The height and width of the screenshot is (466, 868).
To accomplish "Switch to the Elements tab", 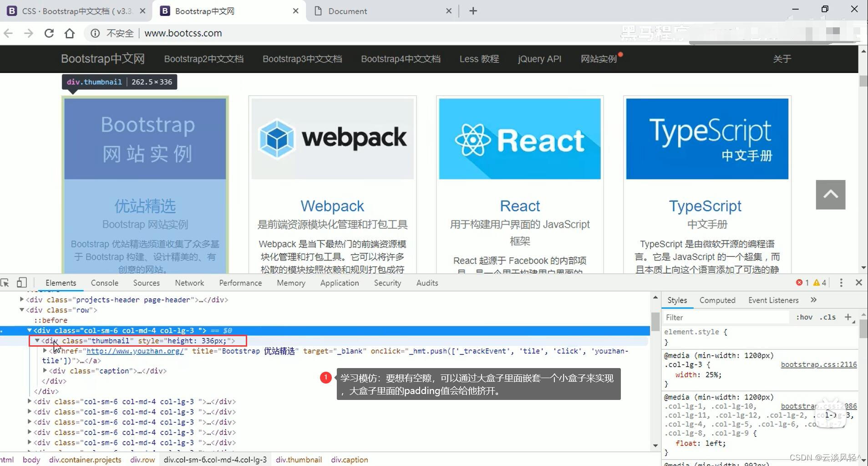I will [x=61, y=283].
